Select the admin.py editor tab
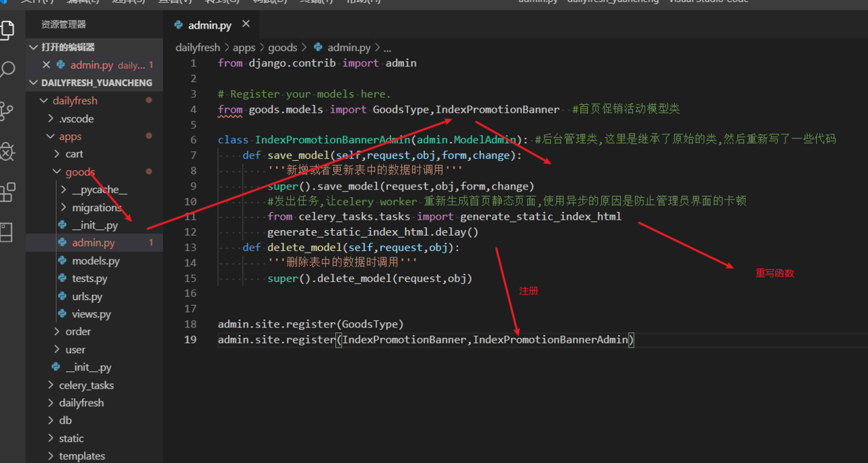The height and width of the screenshot is (463, 868). (212, 24)
